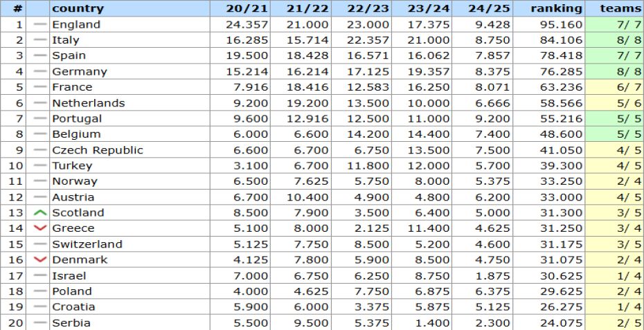This screenshot has width=644, height=330.
Task: Open the Serbia country entry
Action: 71,322
